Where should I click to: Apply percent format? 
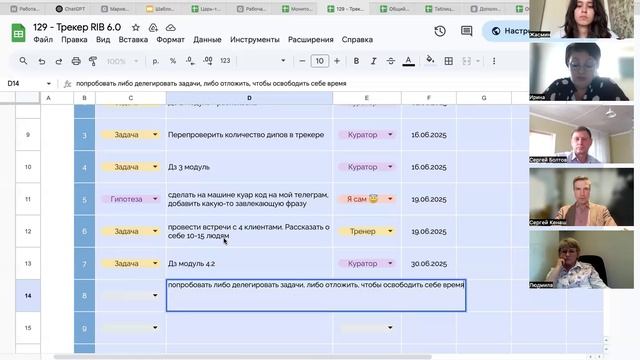coord(173,61)
